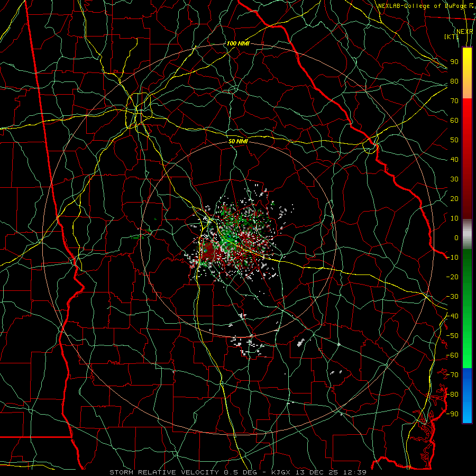Click the 0 scale label
Viewport: 476px width, 476px height.
456,237
